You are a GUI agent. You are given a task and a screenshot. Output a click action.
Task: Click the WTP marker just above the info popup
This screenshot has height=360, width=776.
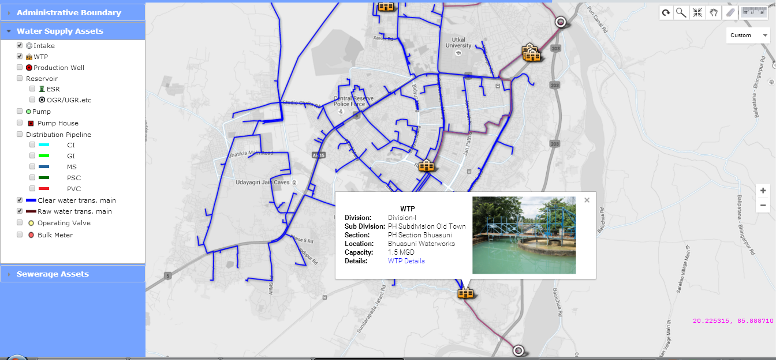pos(426,166)
